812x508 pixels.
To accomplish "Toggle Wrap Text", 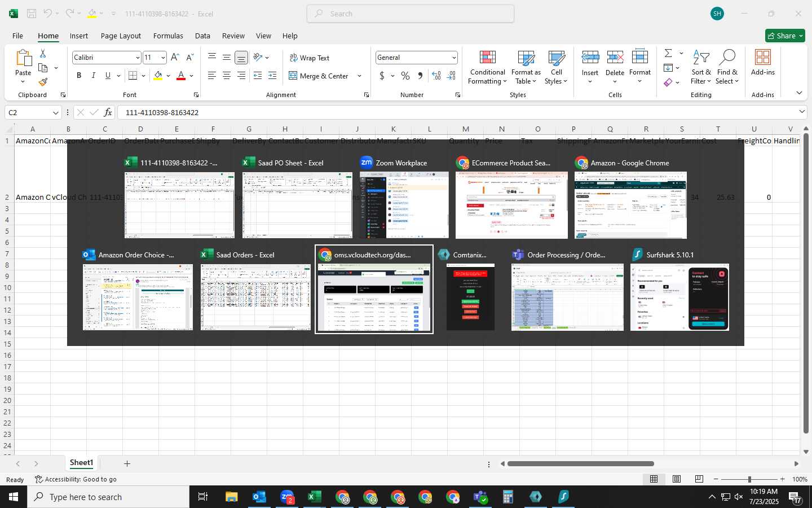I will [x=310, y=58].
